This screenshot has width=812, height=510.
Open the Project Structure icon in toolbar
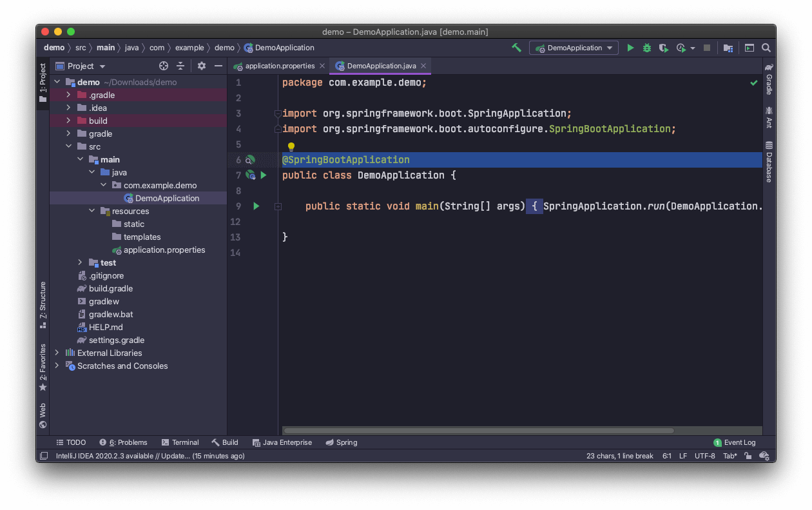tap(728, 48)
